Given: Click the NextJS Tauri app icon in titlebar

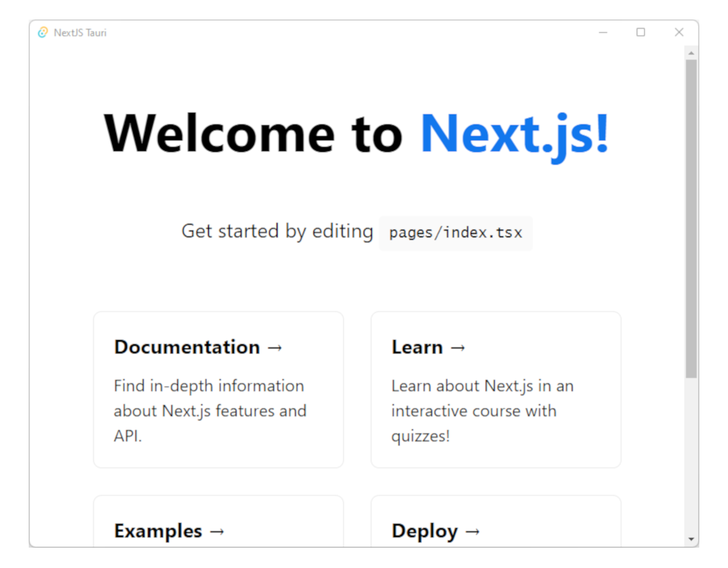Looking at the screenshot, I should click(43, 32).
